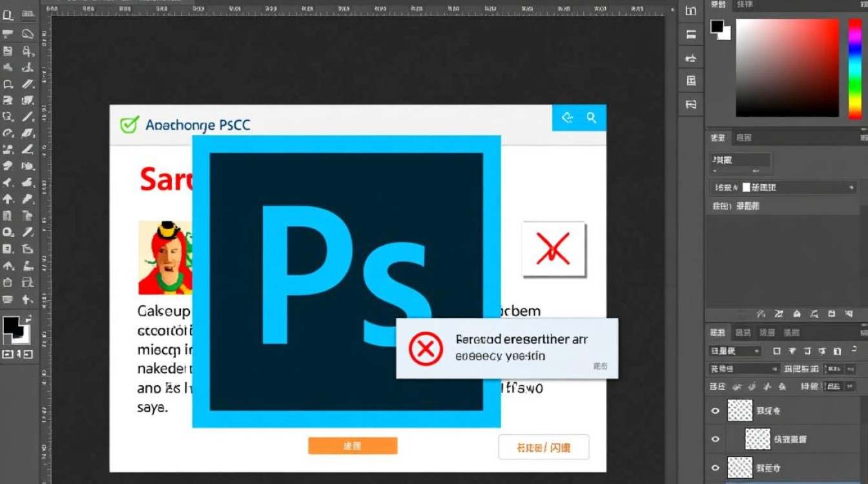Click the rainbow hue strip in Color panel
Image resolution: width=868 pixels, height=484 pixels.
(854, 68)
